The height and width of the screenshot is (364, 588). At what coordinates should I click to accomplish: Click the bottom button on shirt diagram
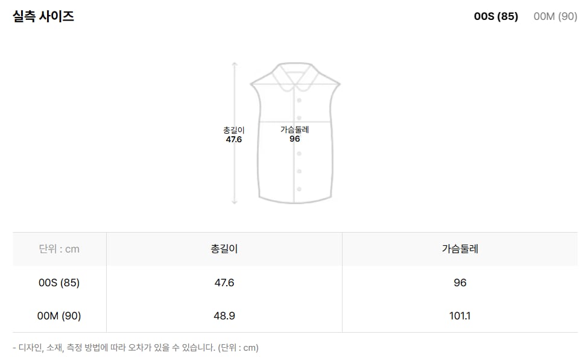[299, 189]
